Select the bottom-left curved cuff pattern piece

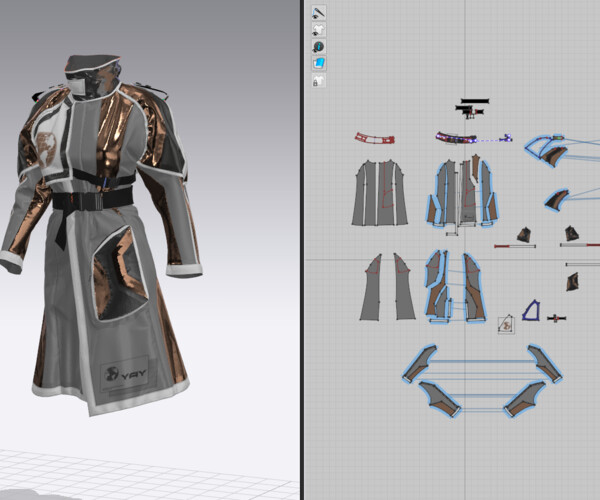440,399
